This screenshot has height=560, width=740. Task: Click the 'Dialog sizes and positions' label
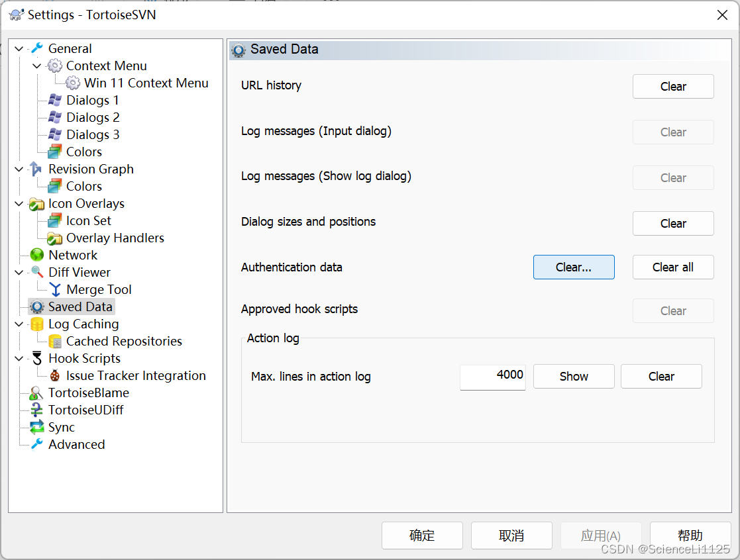[x=308, y=222]
